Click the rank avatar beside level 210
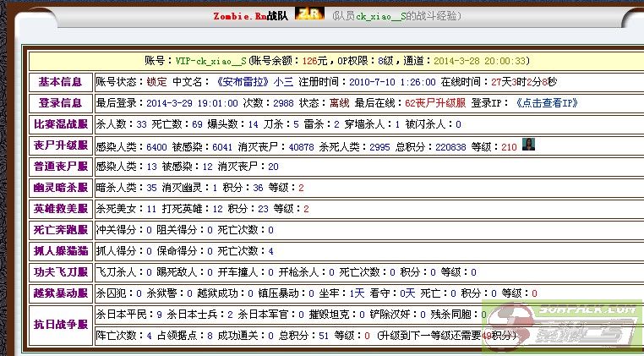The height and width of the screenshot is (356, 644). tap(527, 145)
